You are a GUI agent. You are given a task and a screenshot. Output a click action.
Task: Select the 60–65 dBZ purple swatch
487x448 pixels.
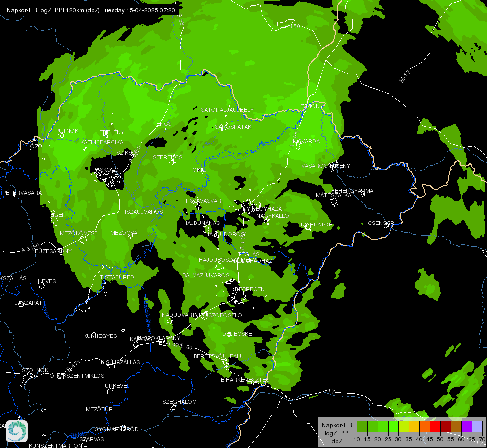tap(467, 427)
